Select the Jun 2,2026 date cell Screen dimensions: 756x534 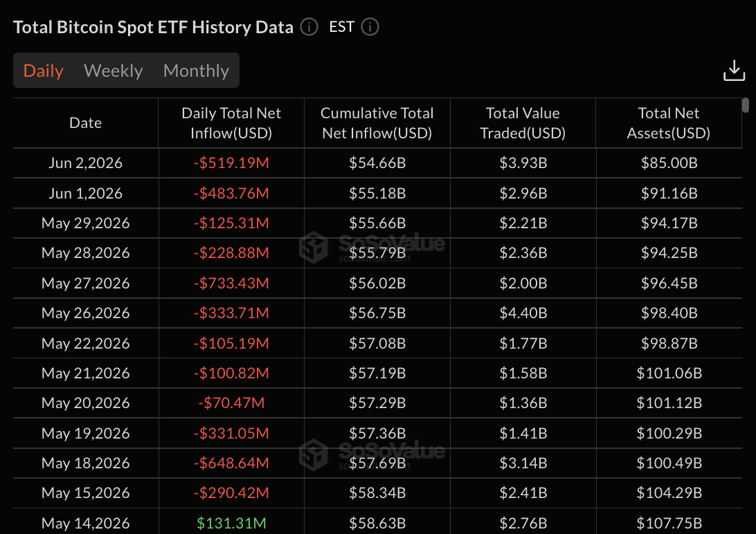click(85, 163)
